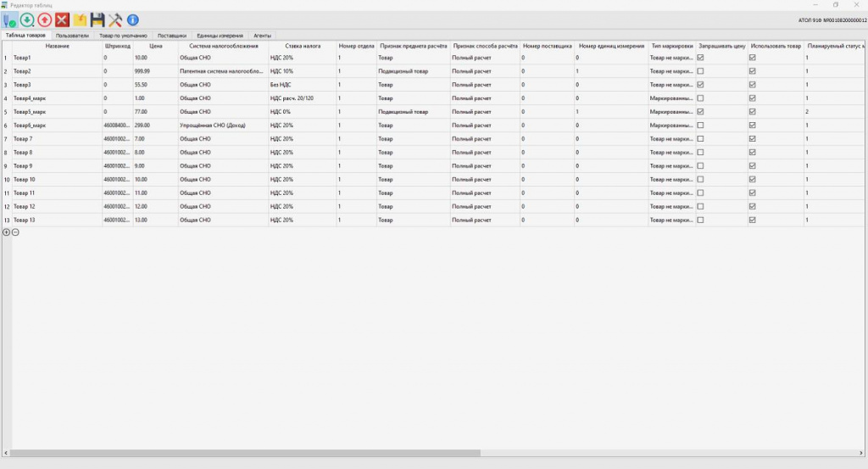
Task: Toggle 'Запрашивать цену' checkbox for Товар5_марк
Action: tap(700, 112)
